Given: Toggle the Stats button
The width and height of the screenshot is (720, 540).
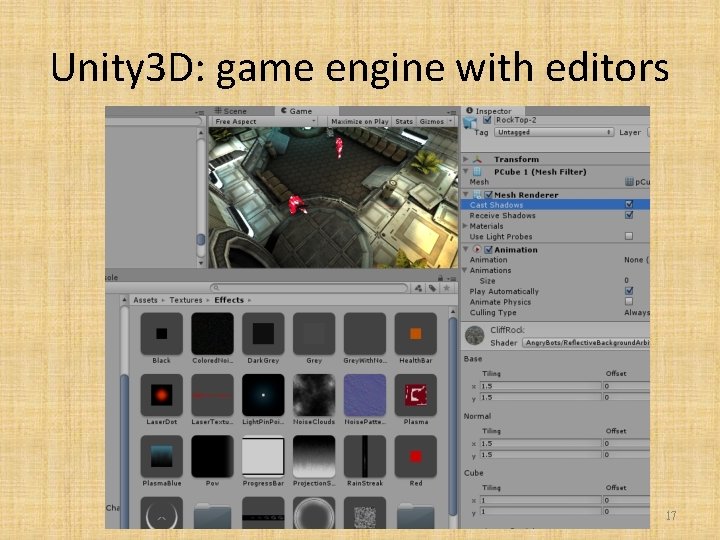Looking at the screenshot, I should 404,121.
